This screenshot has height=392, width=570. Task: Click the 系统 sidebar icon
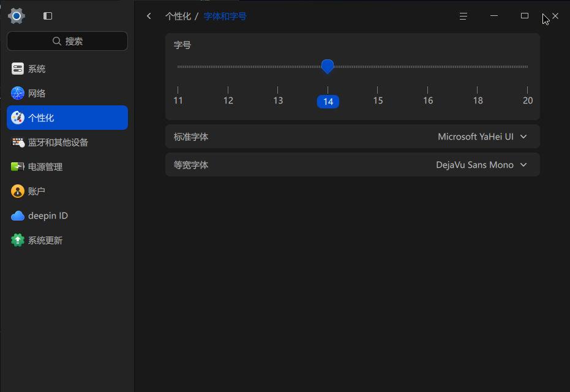(x=17, y=69)
